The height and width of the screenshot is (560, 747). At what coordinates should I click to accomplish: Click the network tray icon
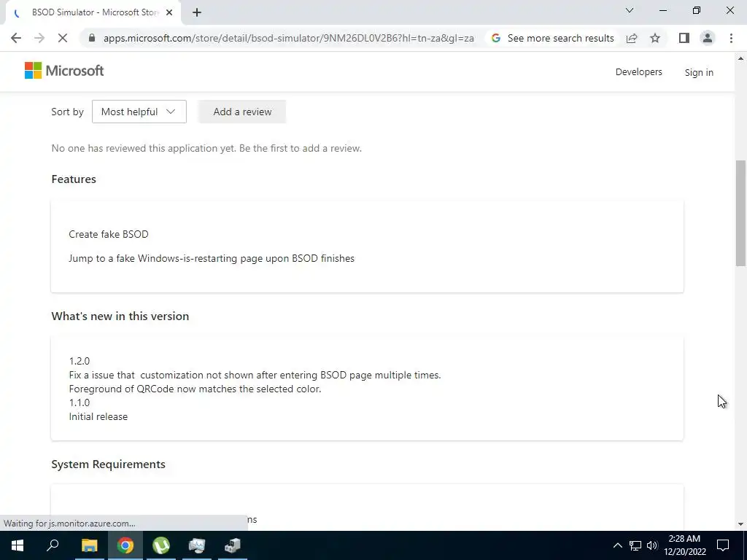(x=635, y=545)
